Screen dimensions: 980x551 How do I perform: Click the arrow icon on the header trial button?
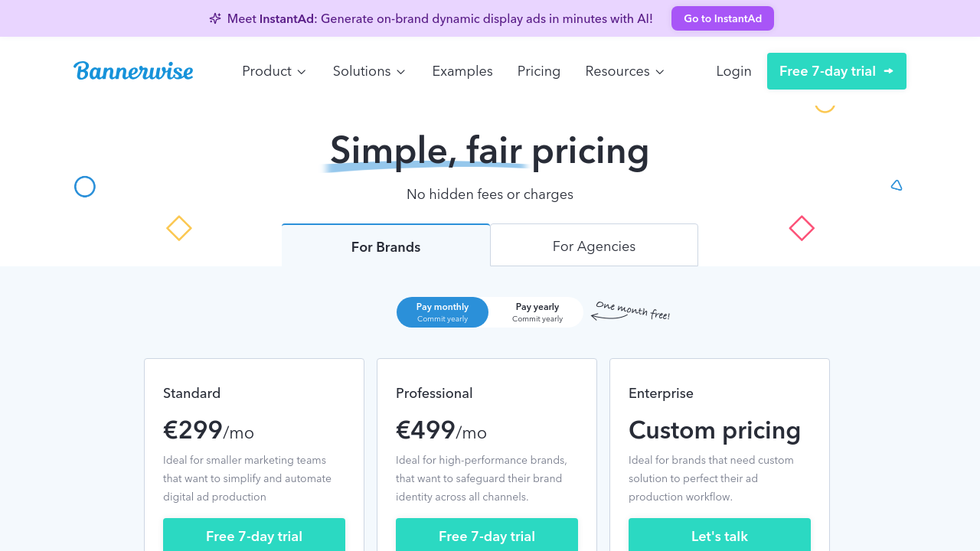point(888,71)
